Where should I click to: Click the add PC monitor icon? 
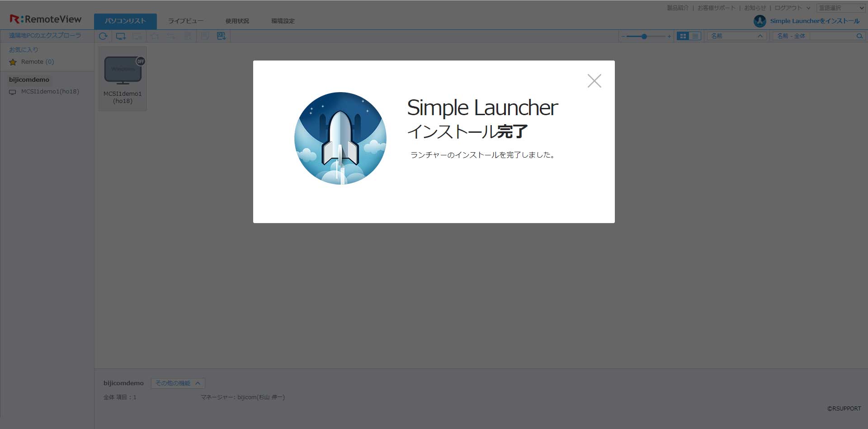[x=121, y=36]
